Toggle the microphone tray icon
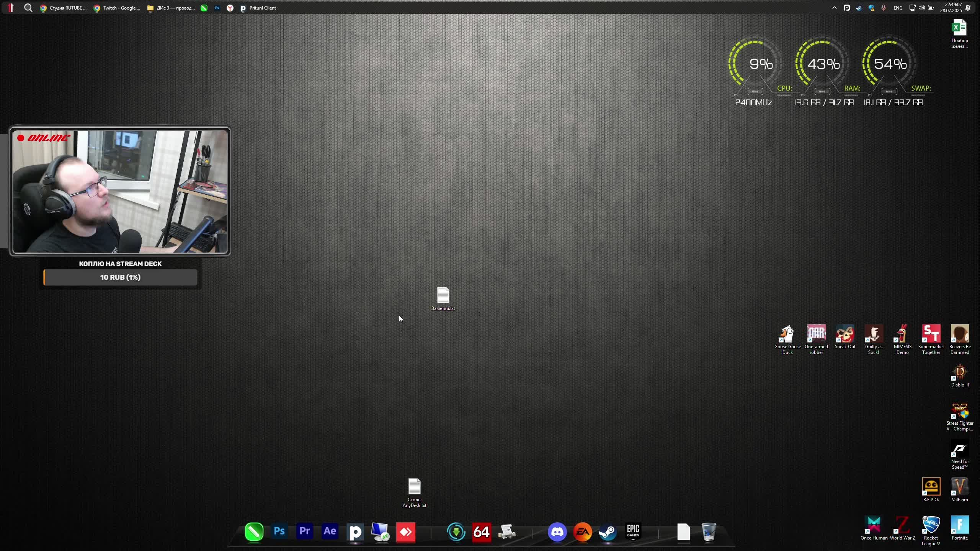 (884, 8)
